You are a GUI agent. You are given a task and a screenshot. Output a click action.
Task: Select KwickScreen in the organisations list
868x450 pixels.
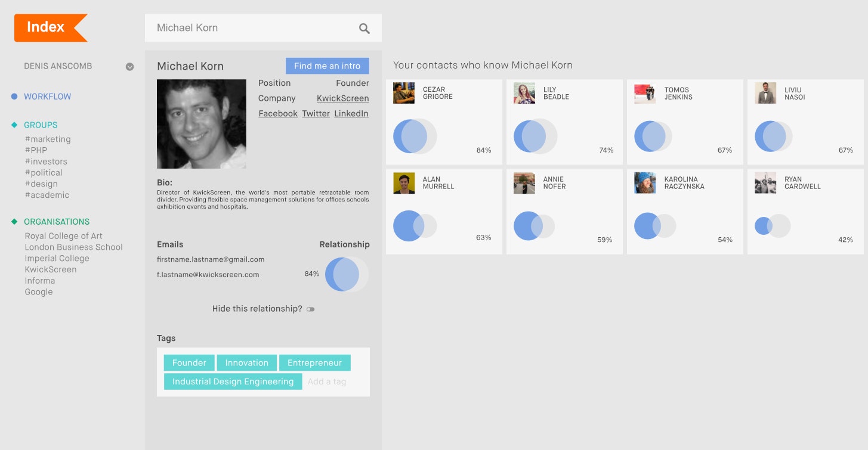(51, 269)
